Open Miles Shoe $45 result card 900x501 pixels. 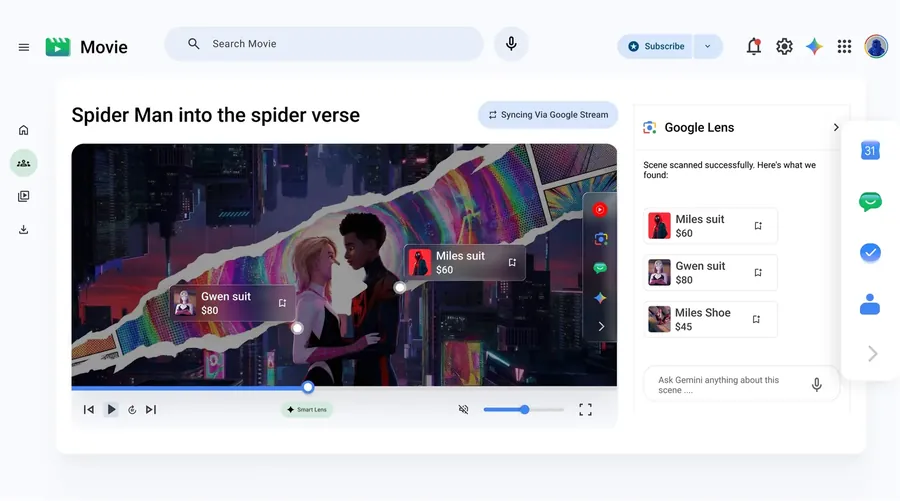pyautogui.click(x=711, y=319)
